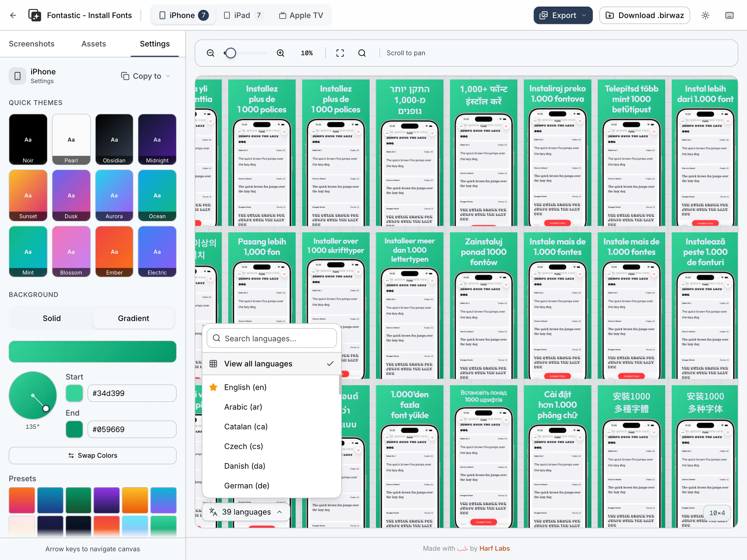Click Download .birwaz button

pyautogui.click(x=644, y=15)
